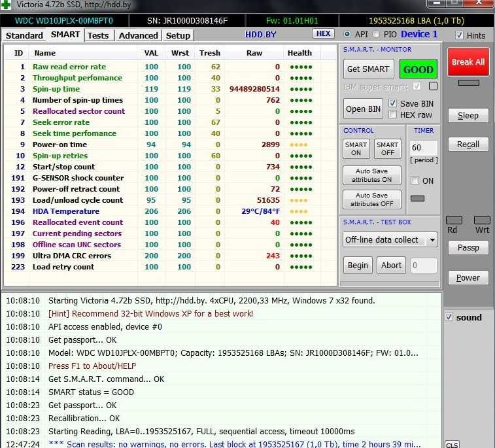Click Open BIN button
The height and width of the screenshot is (448, 495).
(x=363, y=109)
